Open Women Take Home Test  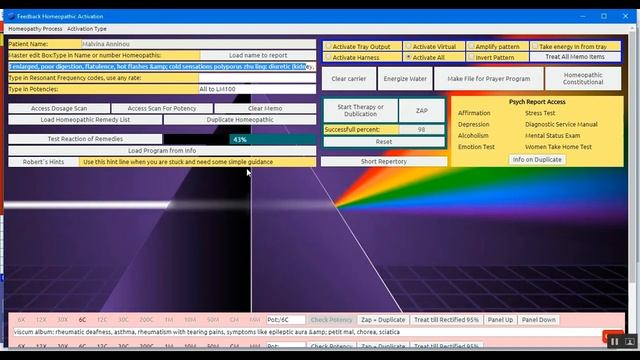(558, 147)
